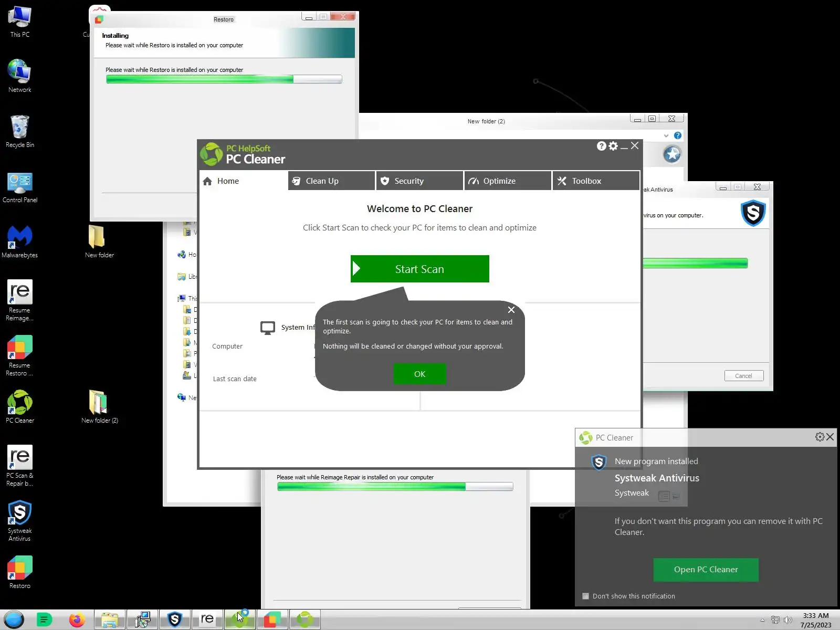Select the PC Cleaner desktop shortcut

(20, 407)
